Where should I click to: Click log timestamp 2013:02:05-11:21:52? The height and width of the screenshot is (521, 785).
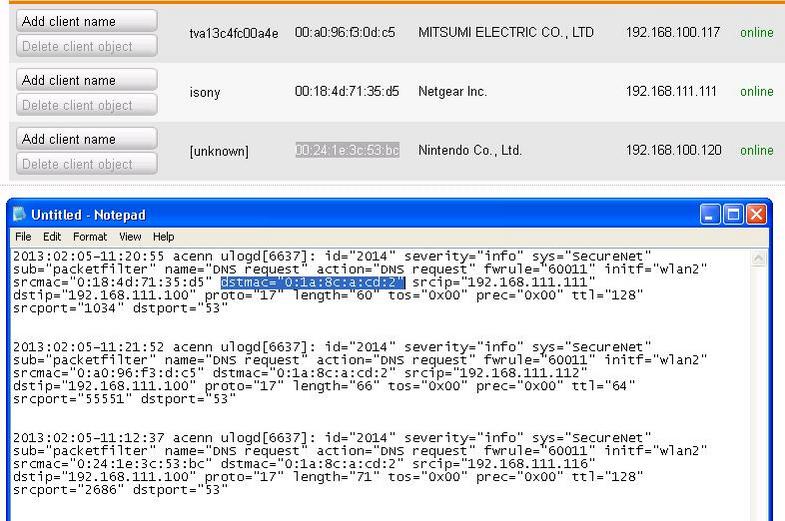(88, 347)
